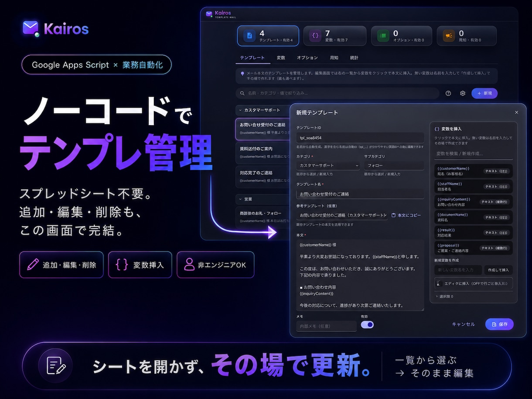Click the large Kairos envelope logo in the banner

coord(31,28)
